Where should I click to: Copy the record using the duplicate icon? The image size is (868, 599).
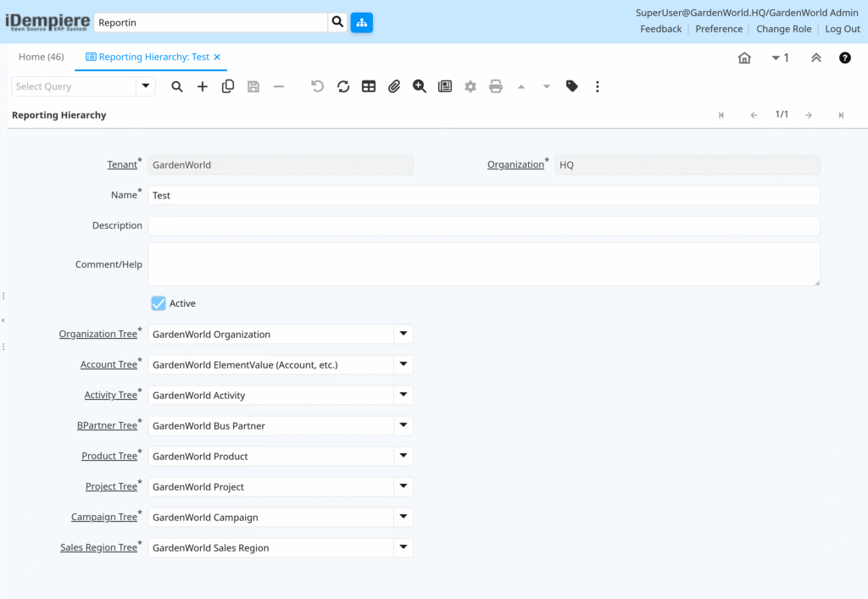[227, 86]
